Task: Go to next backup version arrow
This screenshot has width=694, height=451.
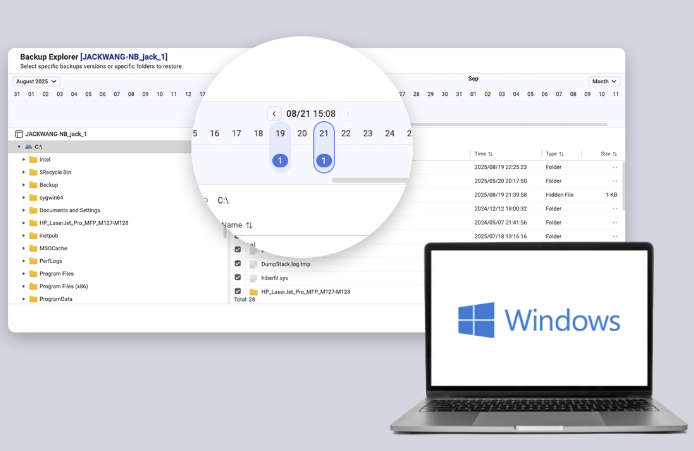Action: pyautogui.click(x=347, y=114)
